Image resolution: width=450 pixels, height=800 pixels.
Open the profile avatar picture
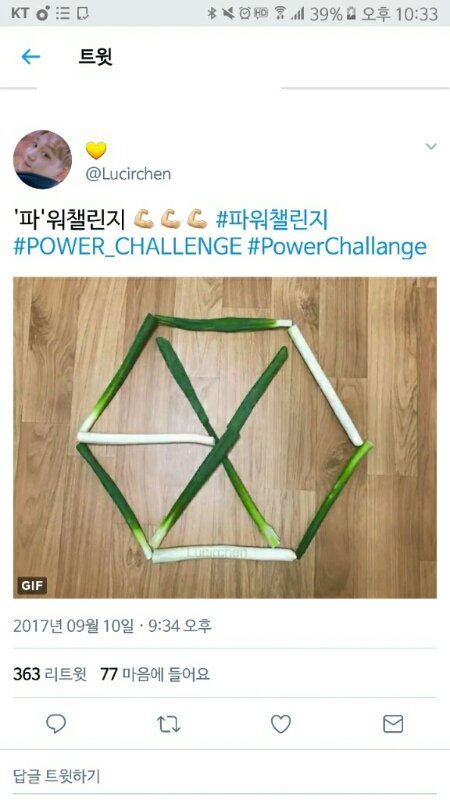click(42, 159)
